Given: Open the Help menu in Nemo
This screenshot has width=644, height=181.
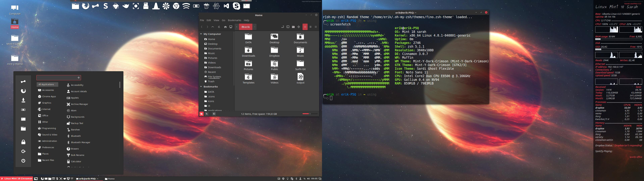Looking at the screenshot, I should (247, 20).
